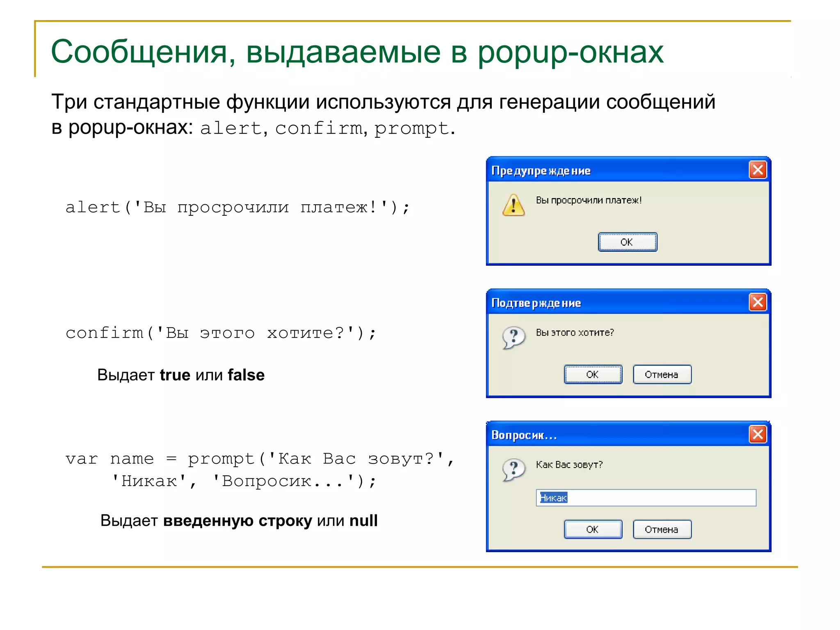Screen dimensions: 840x630
Task: Click the question bubble icon in Вопросик dialog
Action: tap(514, 469)
